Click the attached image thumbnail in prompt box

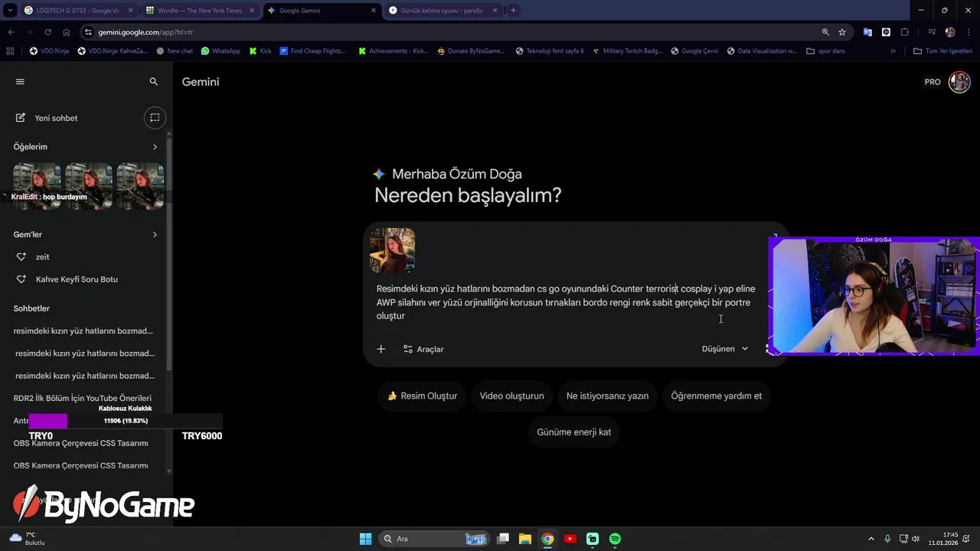[392, 250]
